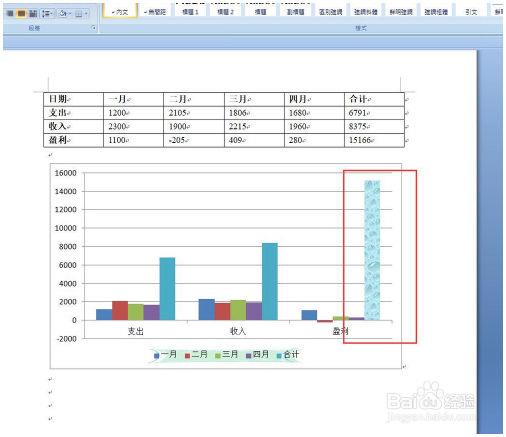Click the 日期 header cell in table
The width and height of the screenshot is (506, 437).
[x=73, y=99]
